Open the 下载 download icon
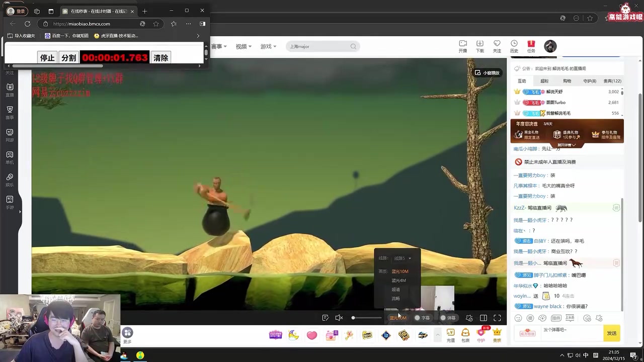Image resolution: width=644 pixels, height=362 pixels. coord(480,46)
